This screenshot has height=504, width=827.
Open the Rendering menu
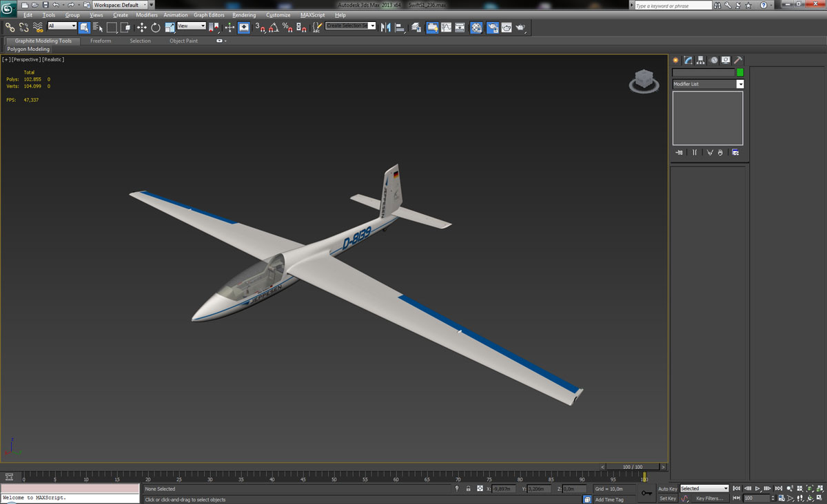(243, 15)
